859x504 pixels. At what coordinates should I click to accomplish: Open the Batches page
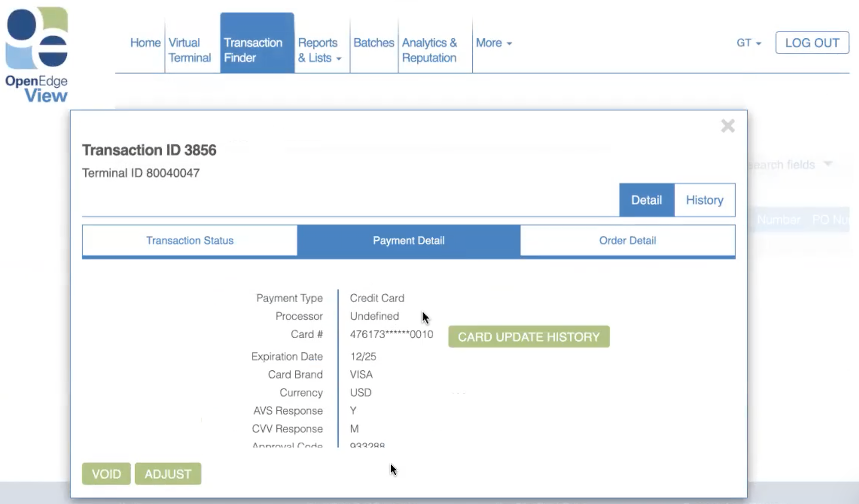[373, 43]
